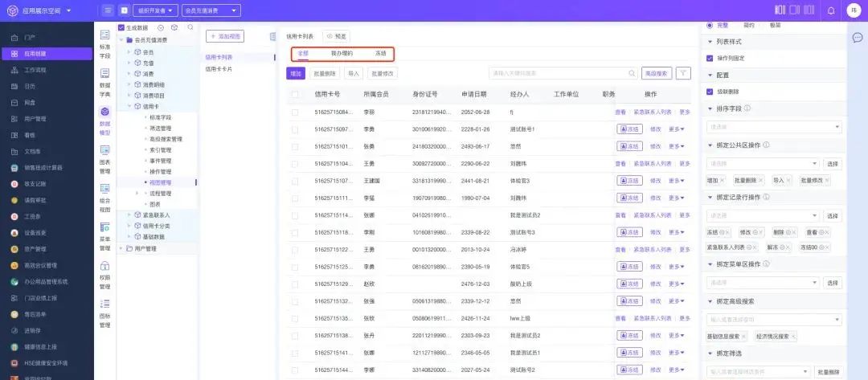Check the row checkbox for 赵欣
Viewport: 868px width, 380px height.
tap(294, 284)
